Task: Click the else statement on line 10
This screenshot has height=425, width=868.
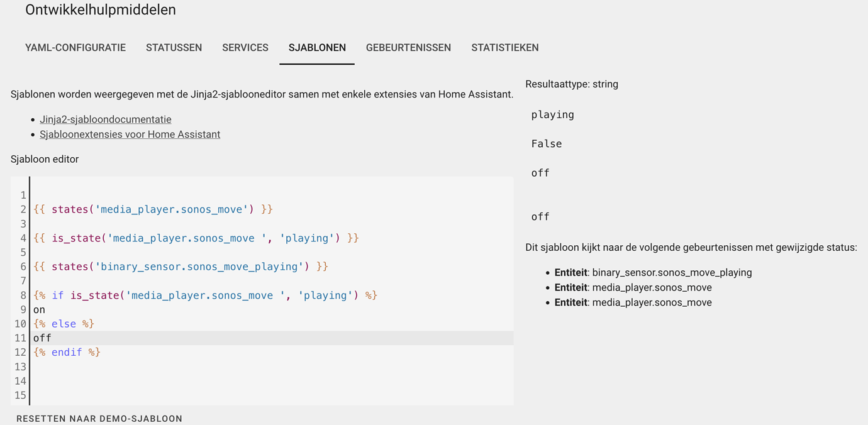Action: point(64,324)
